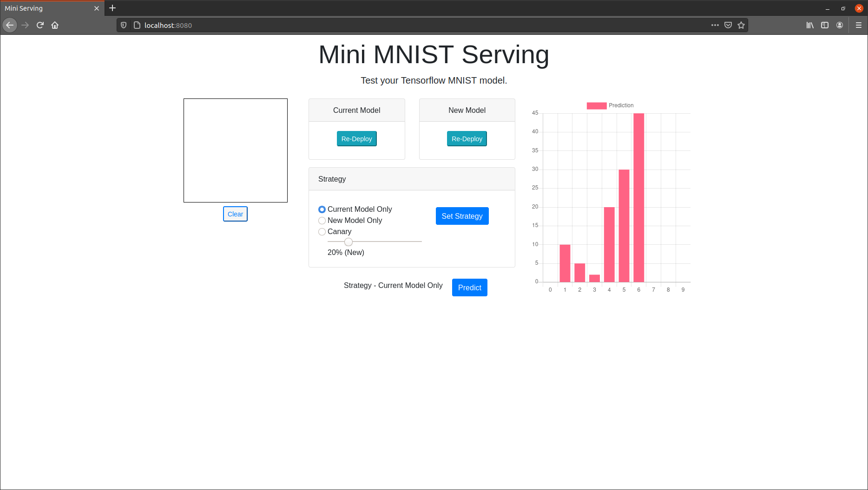Click the account profile icon

point(840,25)
